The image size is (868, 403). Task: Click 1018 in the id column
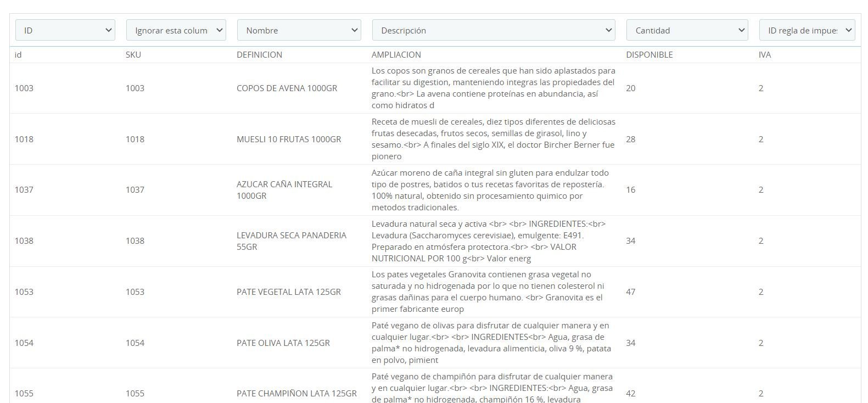click(24, 139)
